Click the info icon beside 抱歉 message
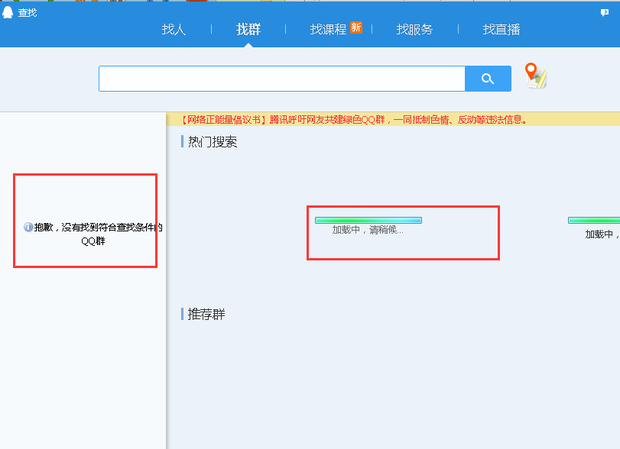This screenshot has height=449, width=620. point(28,227)
